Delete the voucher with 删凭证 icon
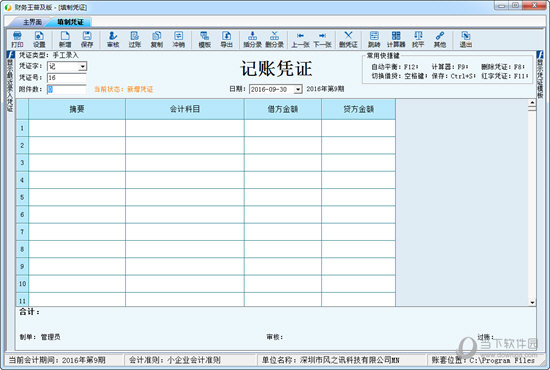Viewport: 550px width, 370px height. click(348, 39)
